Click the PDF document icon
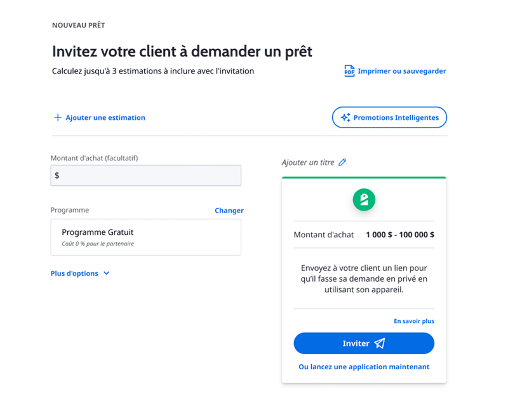508x420 pixels. 349,71
